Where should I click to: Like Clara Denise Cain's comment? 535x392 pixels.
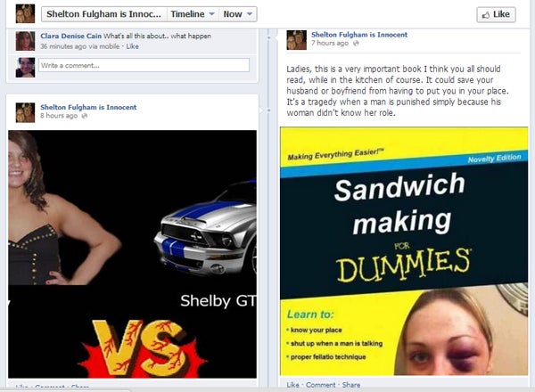[132, 46]
